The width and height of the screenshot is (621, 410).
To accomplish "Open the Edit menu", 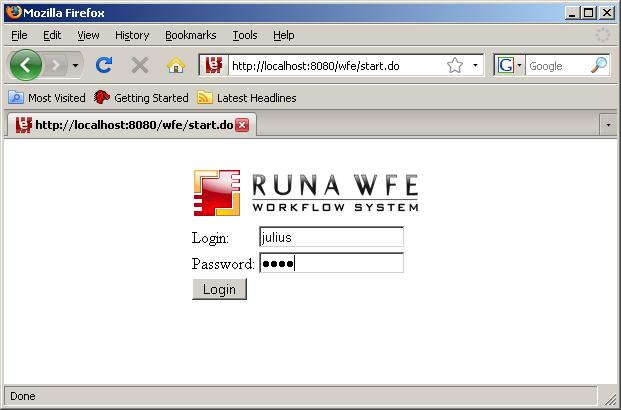I will tap(52, 35).
